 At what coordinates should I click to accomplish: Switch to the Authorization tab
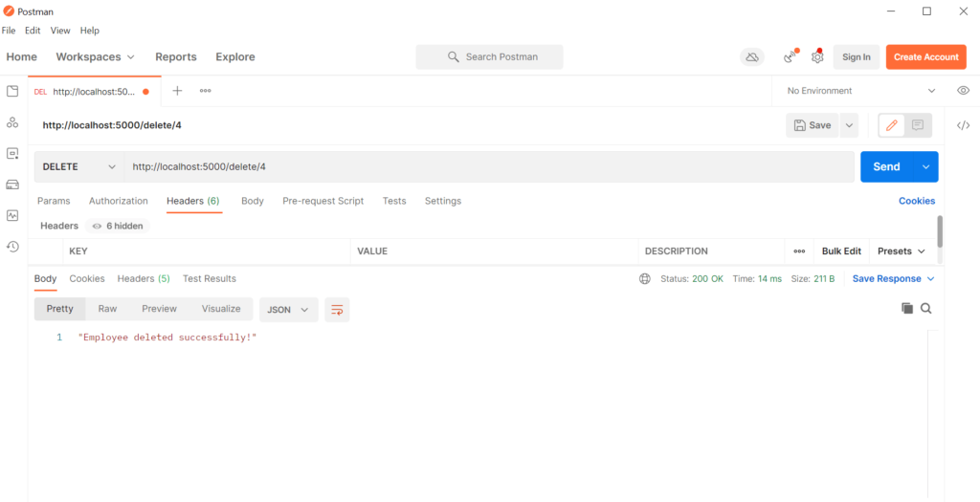pyautogui.click(x=119, y=201)
